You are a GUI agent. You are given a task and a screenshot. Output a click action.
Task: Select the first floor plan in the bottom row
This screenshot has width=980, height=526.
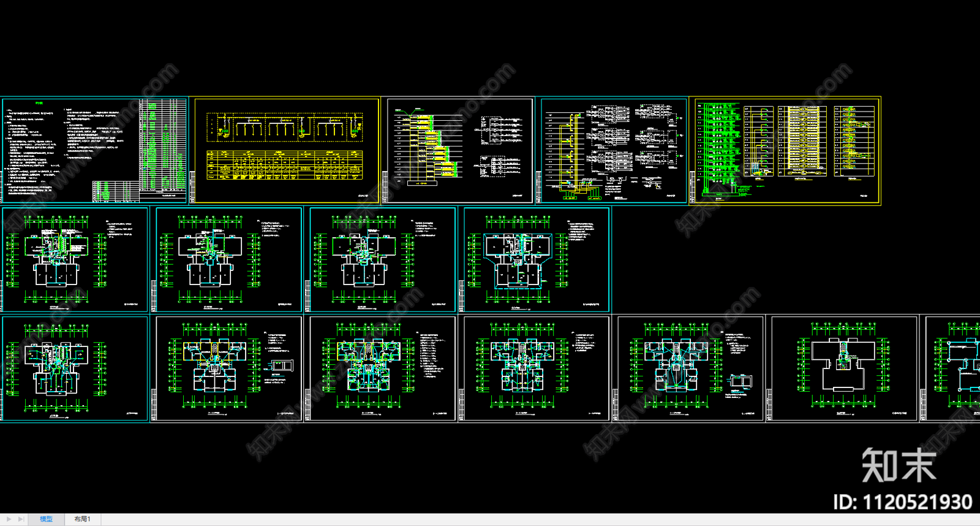(75, 368)
